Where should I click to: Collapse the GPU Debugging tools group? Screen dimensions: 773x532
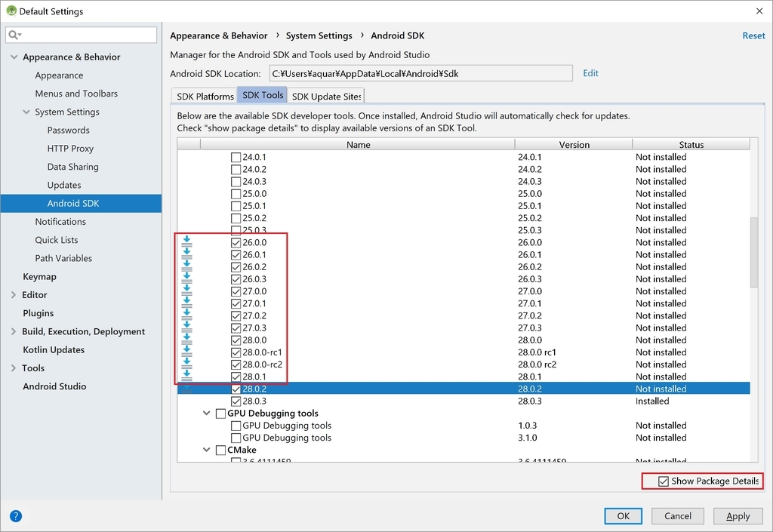(x=207, y=413)
